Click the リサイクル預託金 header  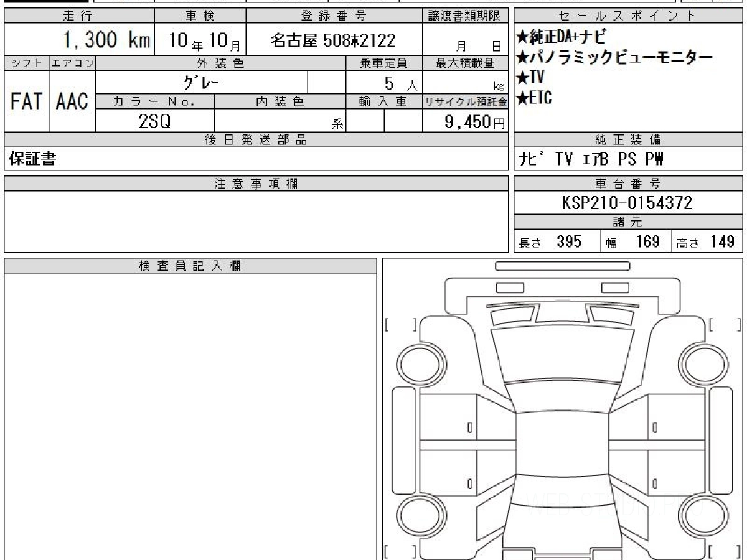click(466, 101)
